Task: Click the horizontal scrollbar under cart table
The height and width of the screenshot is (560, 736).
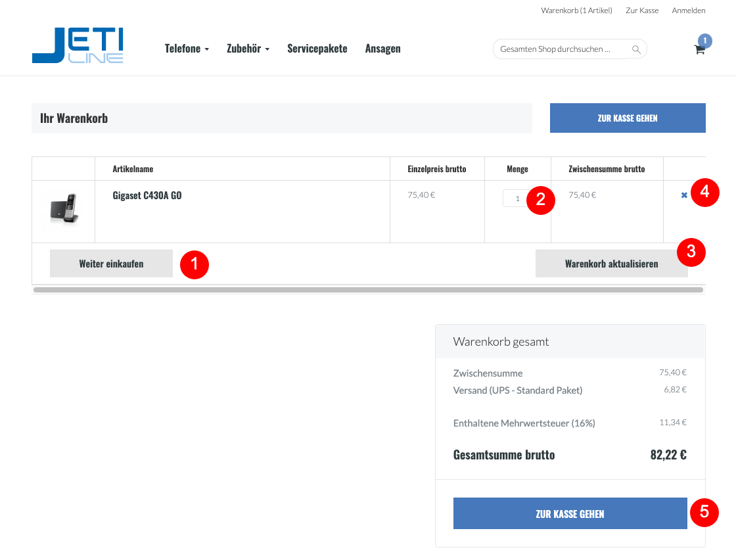Action: [x=369, y=290]
